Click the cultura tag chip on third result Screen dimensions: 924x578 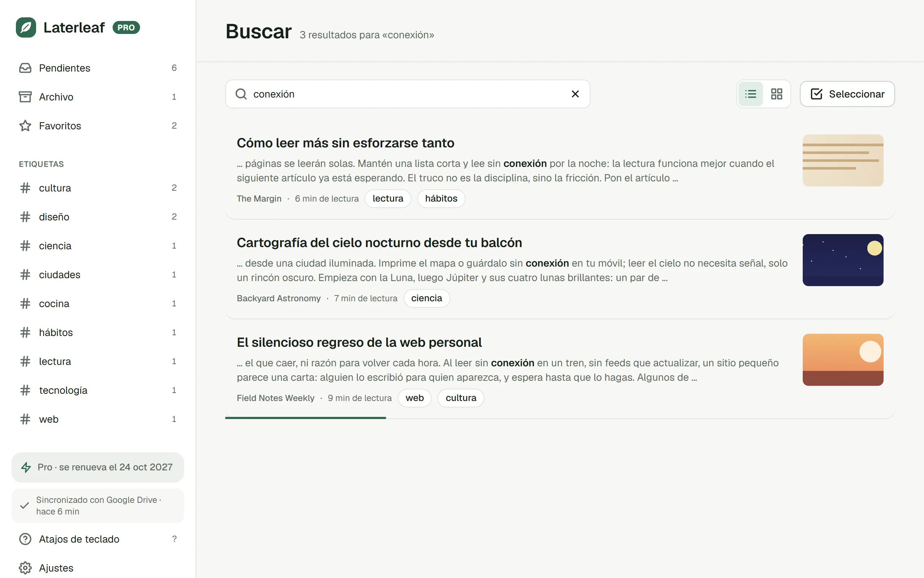coord(461,398)
